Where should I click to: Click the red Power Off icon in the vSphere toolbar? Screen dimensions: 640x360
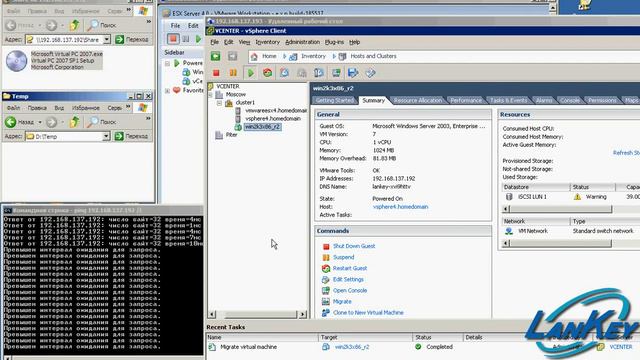pos(216,73)
